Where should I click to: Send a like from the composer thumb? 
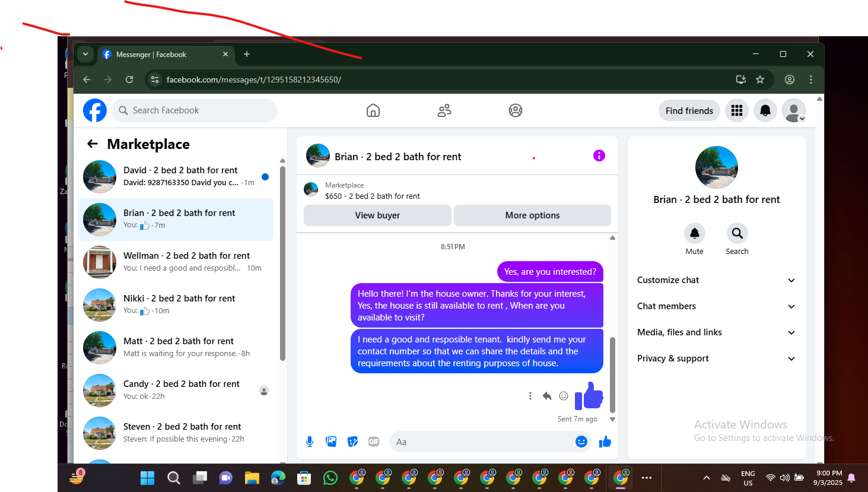click(x=605, y=442)
